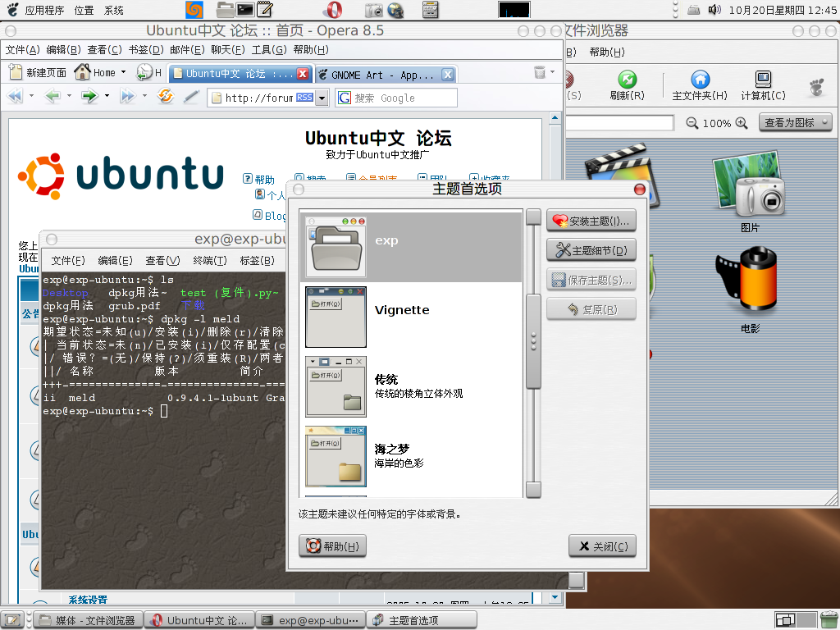Click the system monitor graph applet
840x630 pixels.
514,10
